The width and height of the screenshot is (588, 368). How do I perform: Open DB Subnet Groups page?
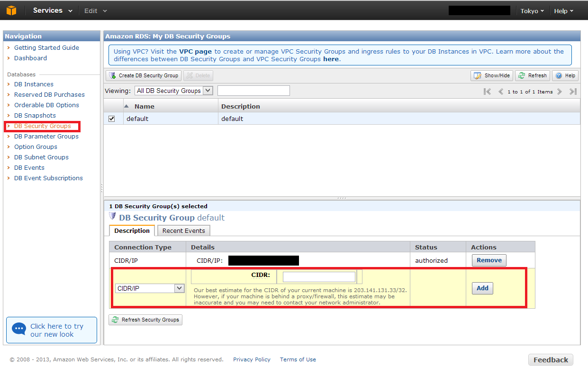point(41,157)
